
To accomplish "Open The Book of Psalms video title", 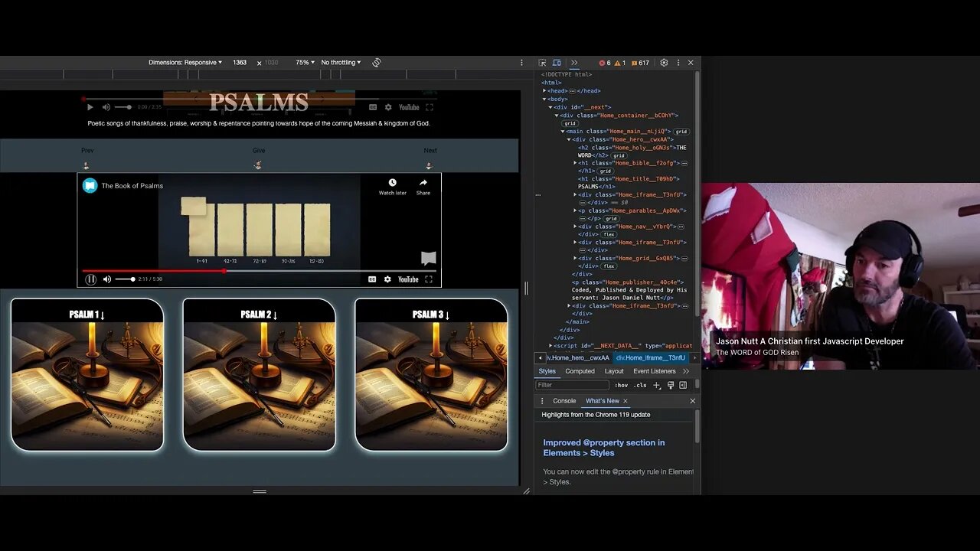I will [132, 185].
